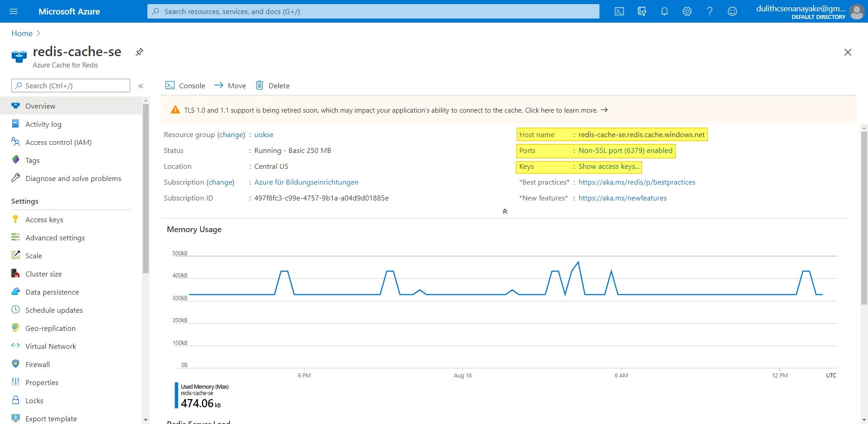Open the notifications bell
The image size is (868, 424).
(665, 11)
